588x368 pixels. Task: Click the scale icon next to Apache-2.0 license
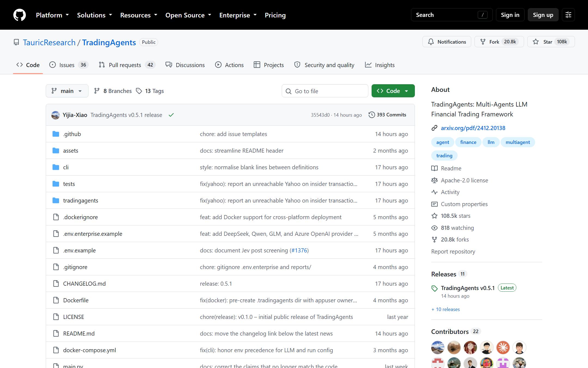click(x=434, y=180)
